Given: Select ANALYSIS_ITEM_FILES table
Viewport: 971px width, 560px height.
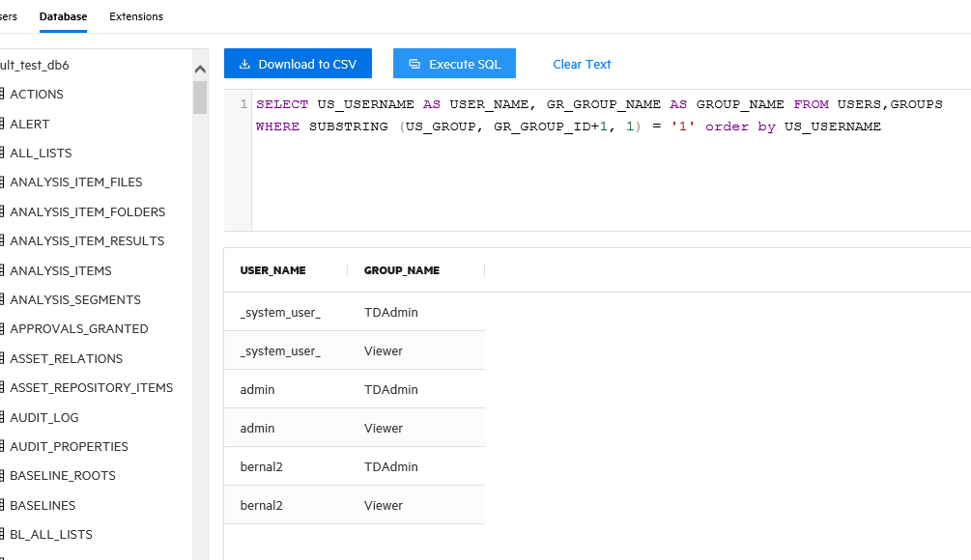Looking at the screenshot, I should click(76, 182).
